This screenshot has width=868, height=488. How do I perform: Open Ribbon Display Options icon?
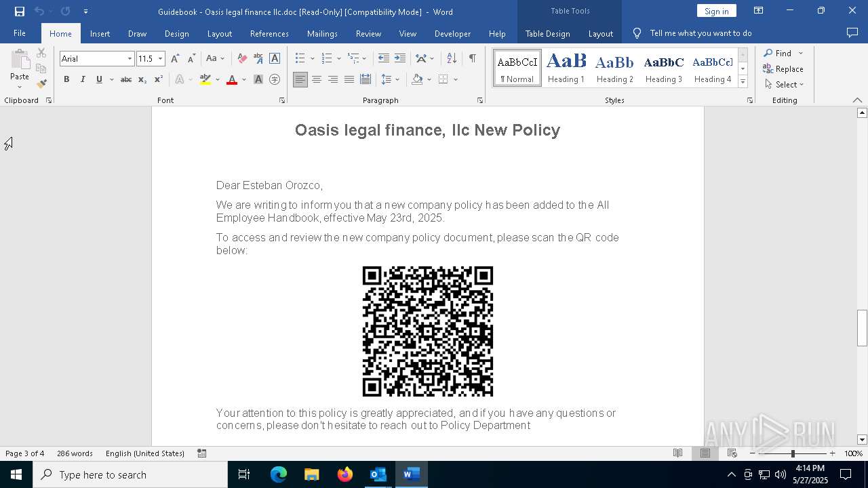point(759,11)
